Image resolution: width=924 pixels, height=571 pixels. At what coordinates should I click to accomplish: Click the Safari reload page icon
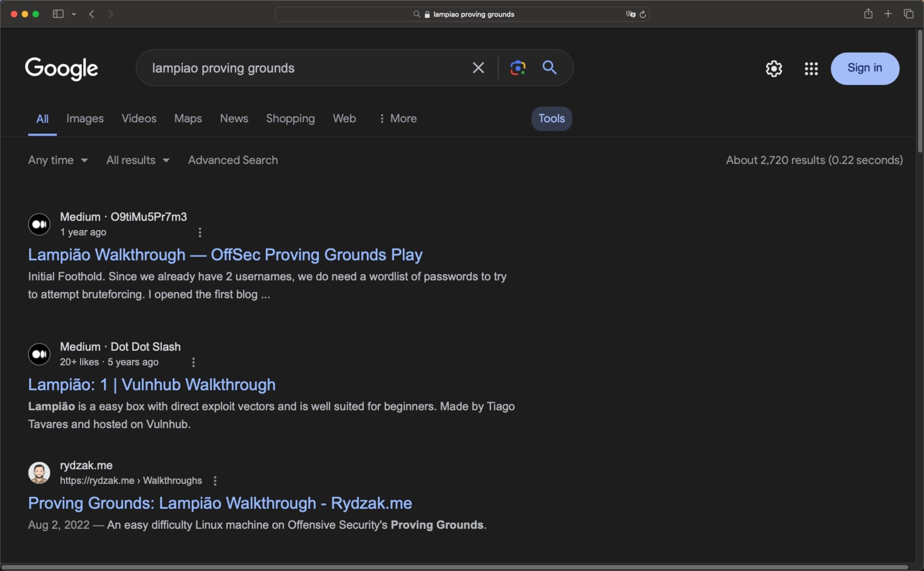pyautogui.click(x=643, y=15)
